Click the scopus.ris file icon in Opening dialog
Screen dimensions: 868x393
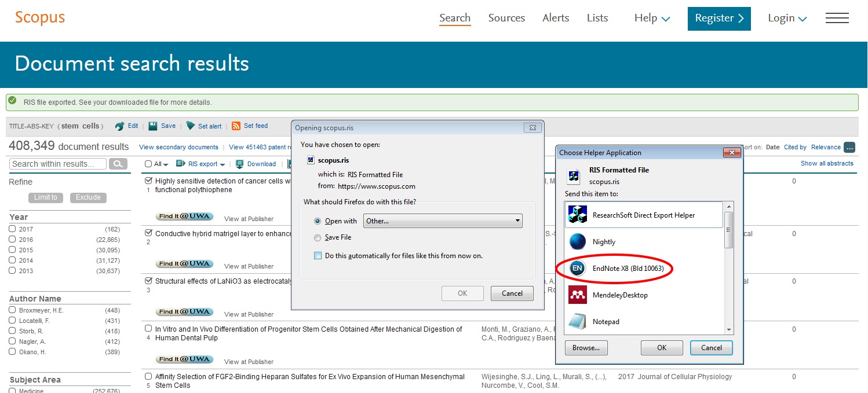(x=311, y=160)
